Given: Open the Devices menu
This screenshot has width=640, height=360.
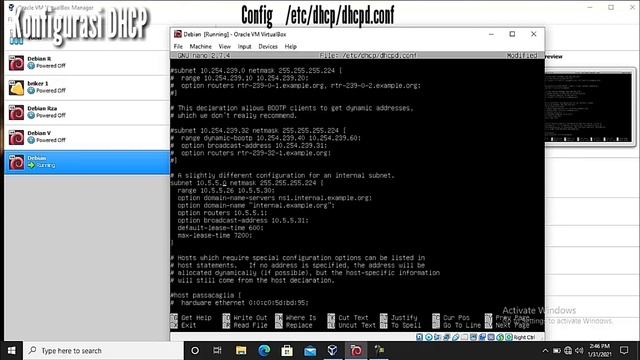Looking at the screenshot, I should [268, 47].
